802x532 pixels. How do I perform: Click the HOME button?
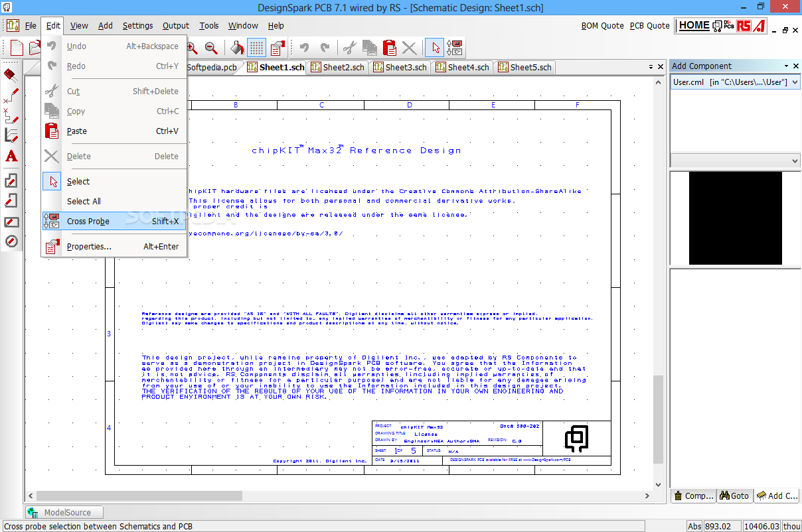click(694, 25)
